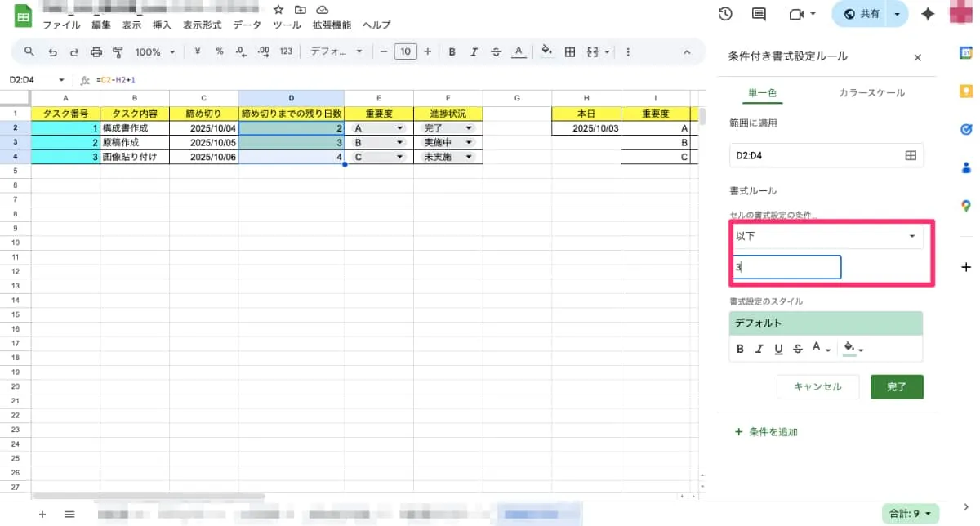Open the borders tool in the toolbar
The width and height of the screenshot is (980, 526).
[x=569, y=51]
